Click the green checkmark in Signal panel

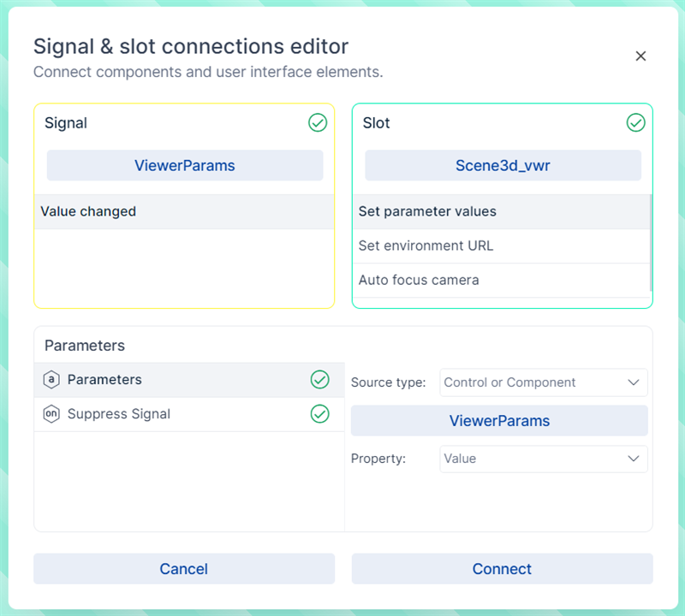[318, 123]
